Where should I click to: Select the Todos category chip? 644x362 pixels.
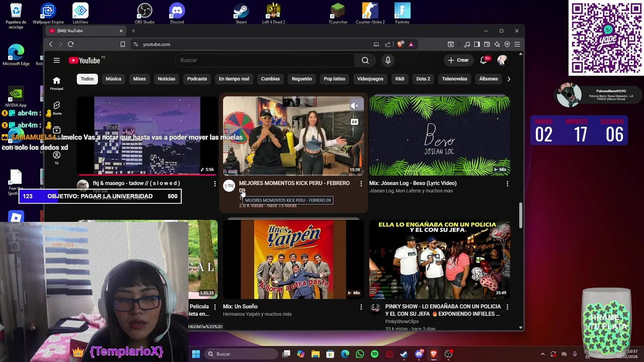pyautogui.click(x=87, y=79)
